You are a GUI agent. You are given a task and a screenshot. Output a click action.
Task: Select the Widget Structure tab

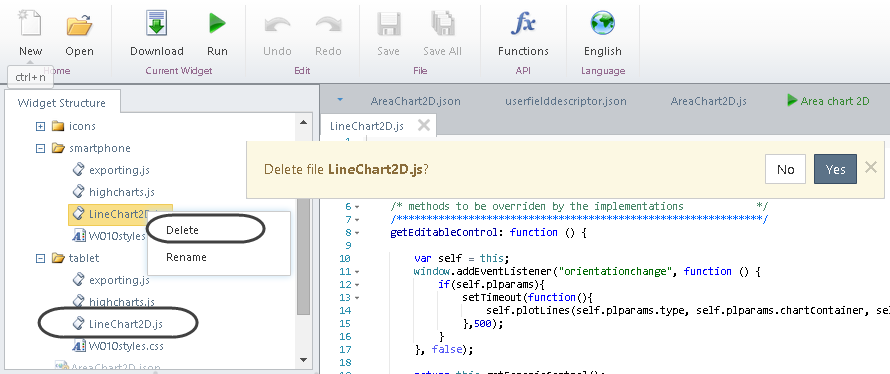point(62,103)
